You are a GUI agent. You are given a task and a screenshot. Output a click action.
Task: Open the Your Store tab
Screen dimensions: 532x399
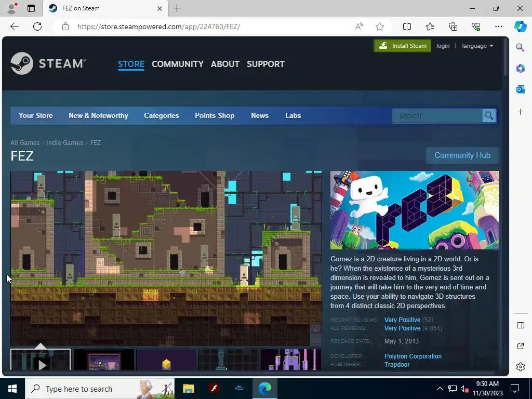tap(36, 116)
